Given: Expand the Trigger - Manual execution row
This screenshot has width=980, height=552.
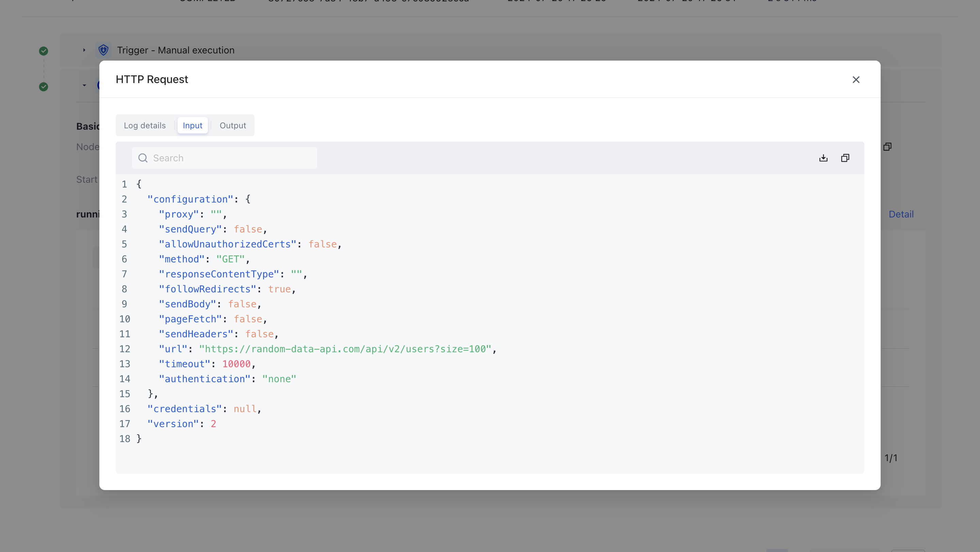Looking at the screenshot, I should [84, 50].
